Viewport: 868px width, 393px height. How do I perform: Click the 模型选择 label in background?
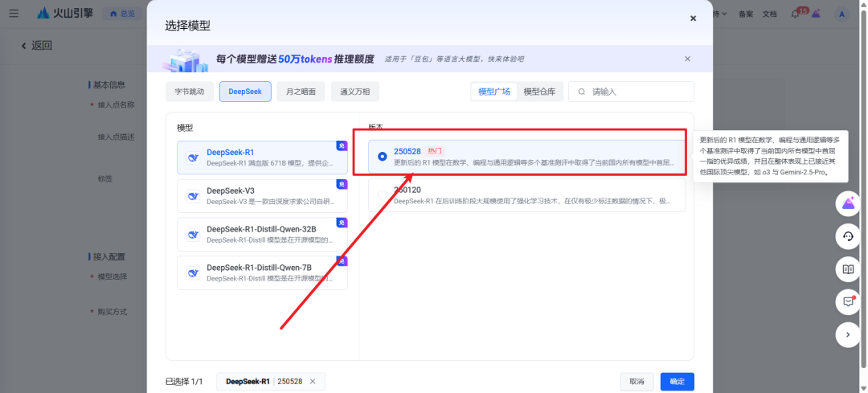(x=113, y=276)
